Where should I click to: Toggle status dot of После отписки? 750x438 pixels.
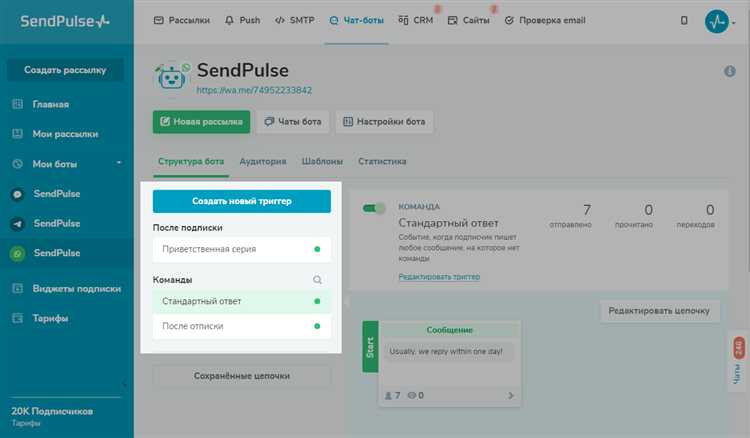click(317, 326)
